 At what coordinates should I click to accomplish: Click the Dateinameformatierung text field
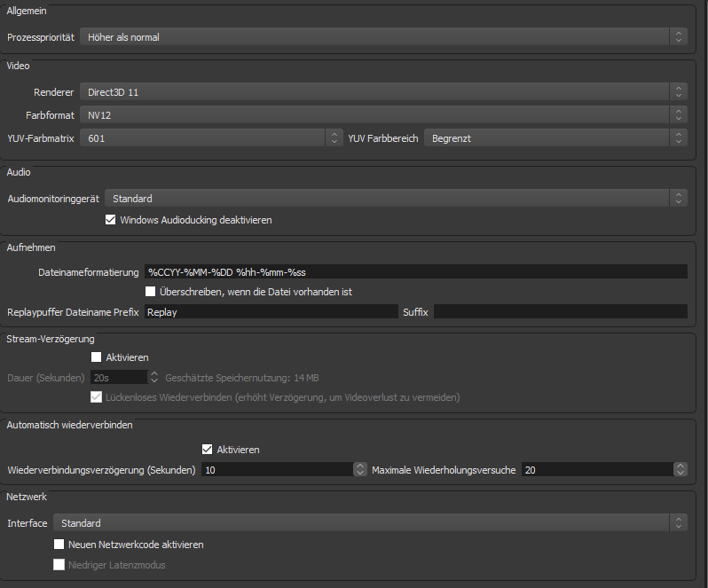click(415, 272)
